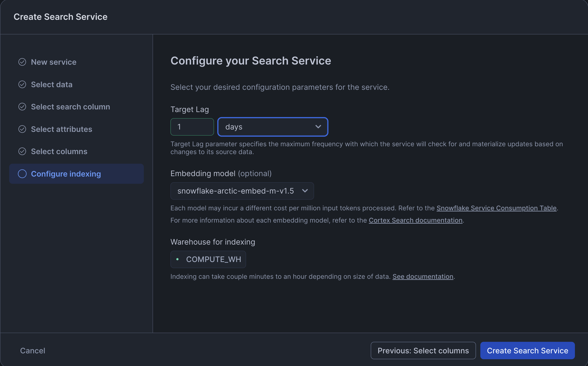Go to the Select search column step
This screenshot has height=366, width=588.
[x=70, y=107]
